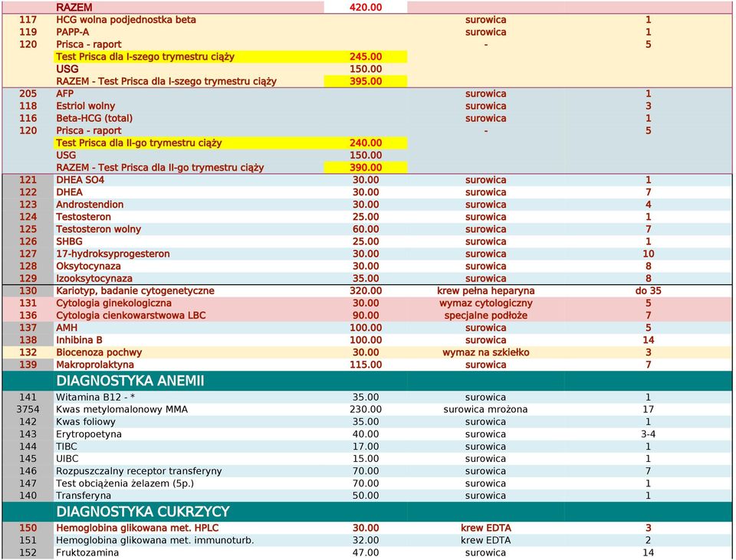Select 'RAZEM - Test Prisca dla I-szego trymestru ciąży'
The height and width of the screenshot is (560, 736).
pos(166,81)
